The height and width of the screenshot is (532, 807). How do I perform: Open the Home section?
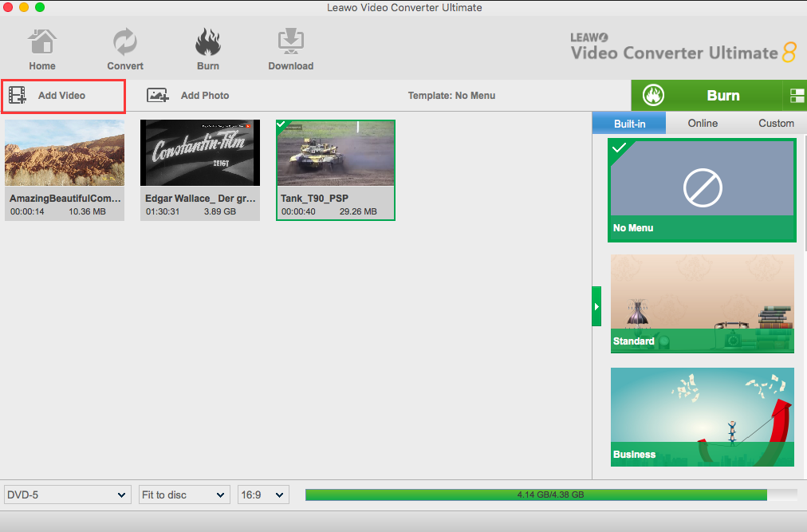[x=42, y=49]
